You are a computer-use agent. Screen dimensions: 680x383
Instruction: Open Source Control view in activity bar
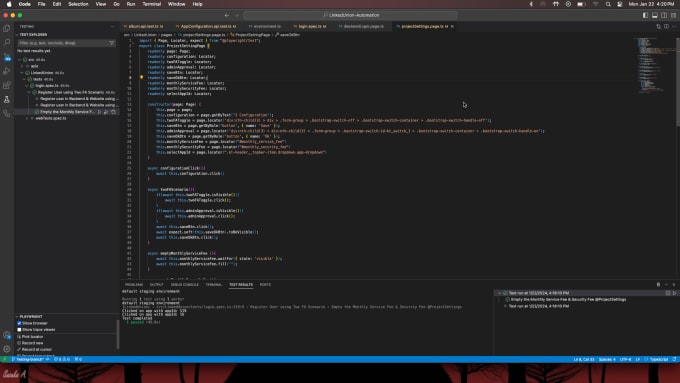click(7, 57)
